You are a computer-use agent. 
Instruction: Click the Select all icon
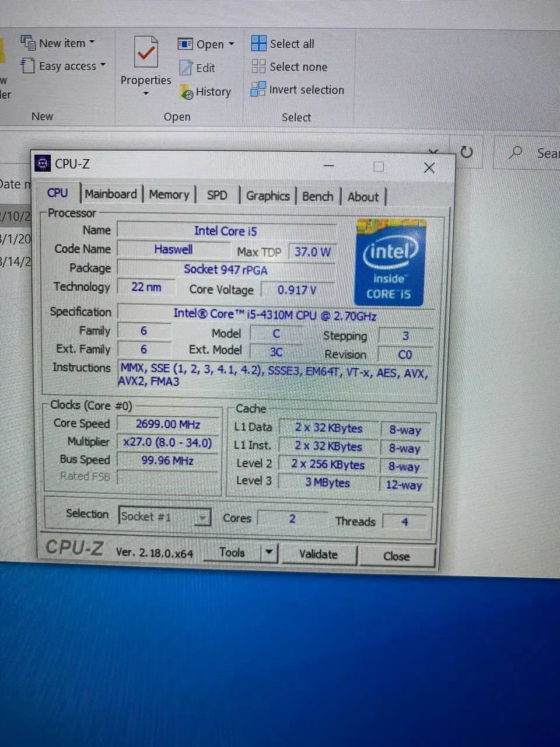click(258, 43)
